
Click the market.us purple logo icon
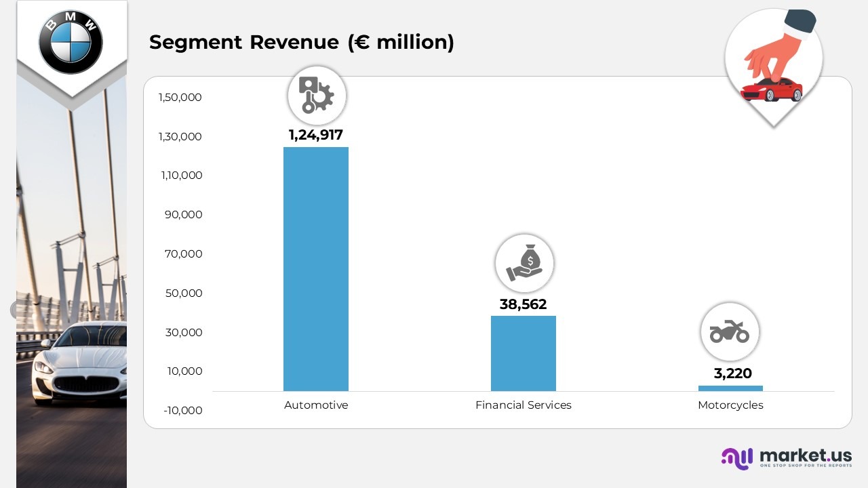pos(737,458)
